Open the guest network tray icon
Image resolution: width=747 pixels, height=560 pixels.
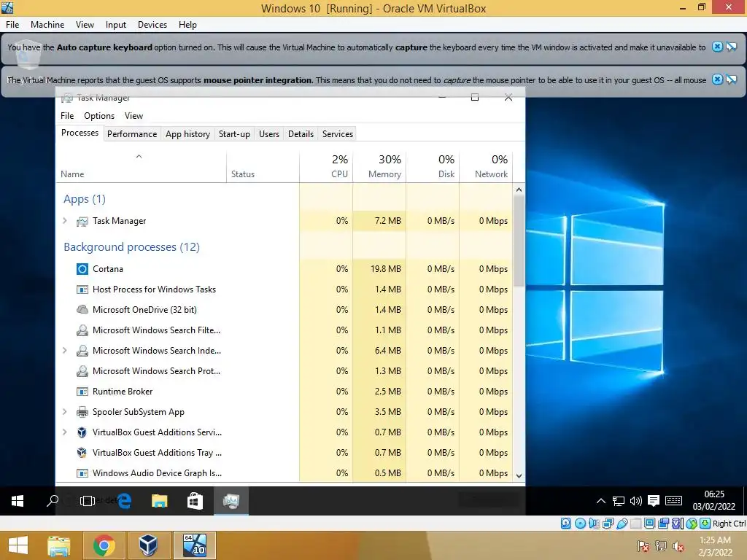[619, 501]
